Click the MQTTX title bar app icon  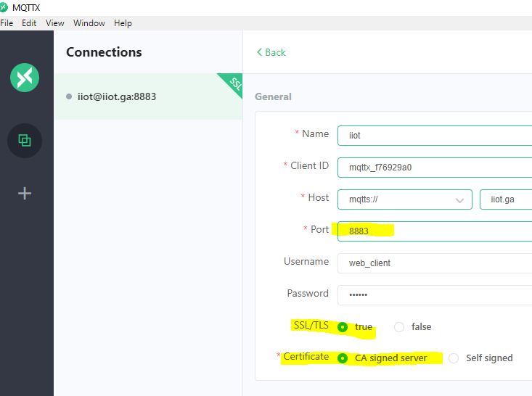(x=4, y=7)
